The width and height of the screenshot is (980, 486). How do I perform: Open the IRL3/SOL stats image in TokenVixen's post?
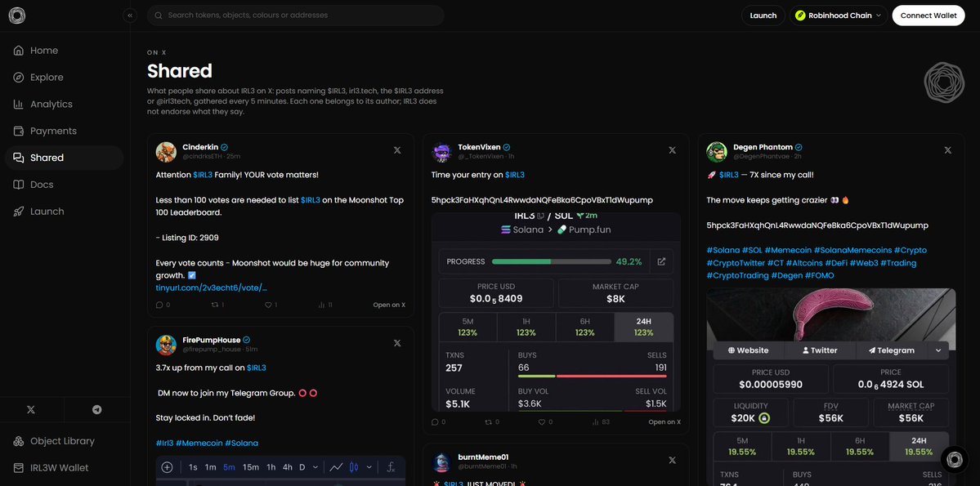coord(556,312)
